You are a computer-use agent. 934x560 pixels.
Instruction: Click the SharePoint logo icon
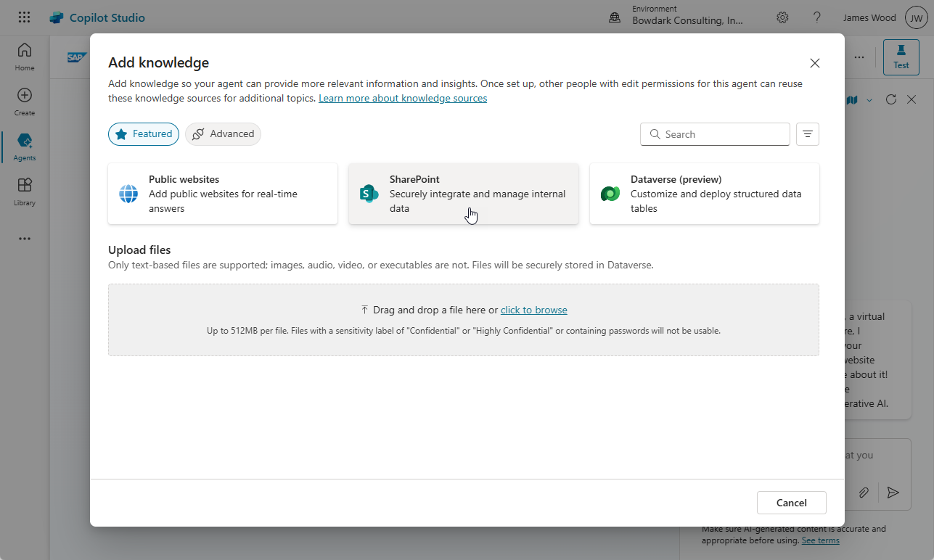tap(369, 194)
